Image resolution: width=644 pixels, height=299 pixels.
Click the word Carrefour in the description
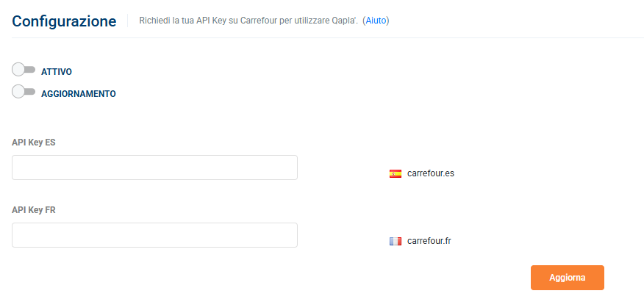pos(256,21)
